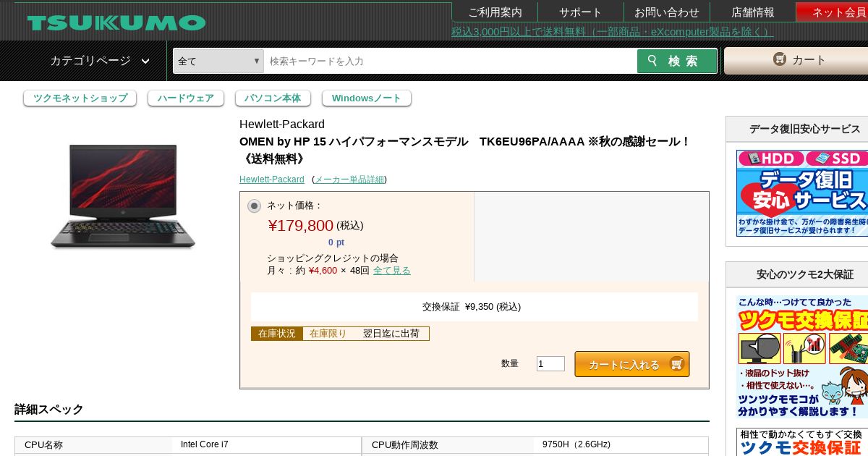The width and height of the screenshot is (868, 456).
Task: Go to パソコン本体 breadcrumb
Action: [273, 98]
